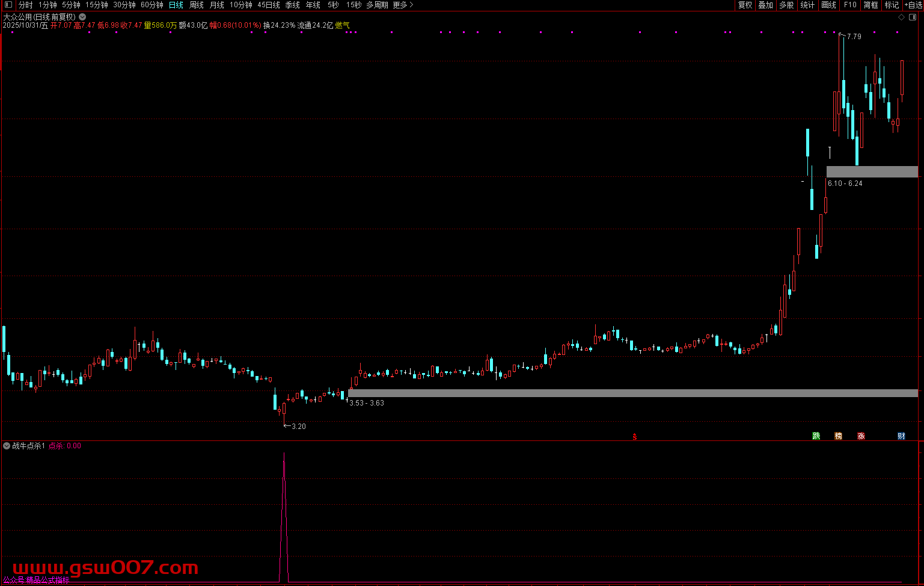The image size is (924, 586).
Task: Click the 7.79 high price marker
Action: coord(854,37)
